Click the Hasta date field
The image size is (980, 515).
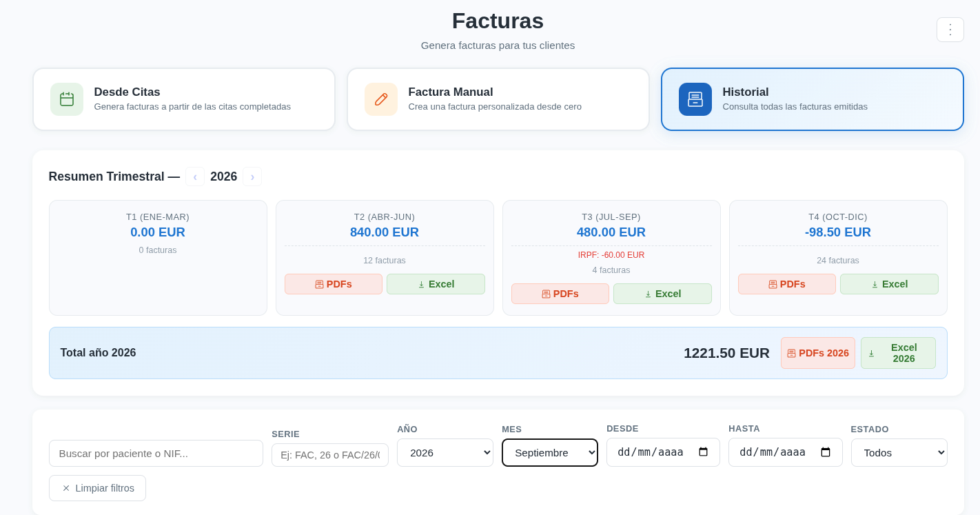pyautogui.click(x=786, y=452)
